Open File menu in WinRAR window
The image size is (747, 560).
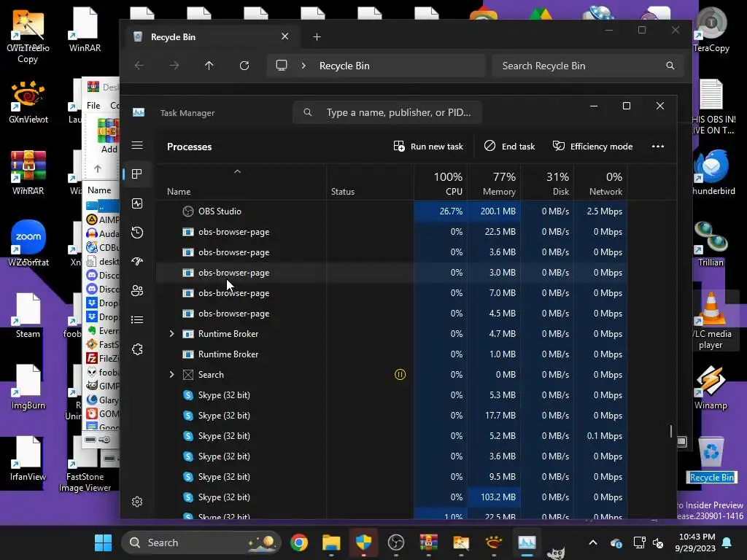(93, 105)
